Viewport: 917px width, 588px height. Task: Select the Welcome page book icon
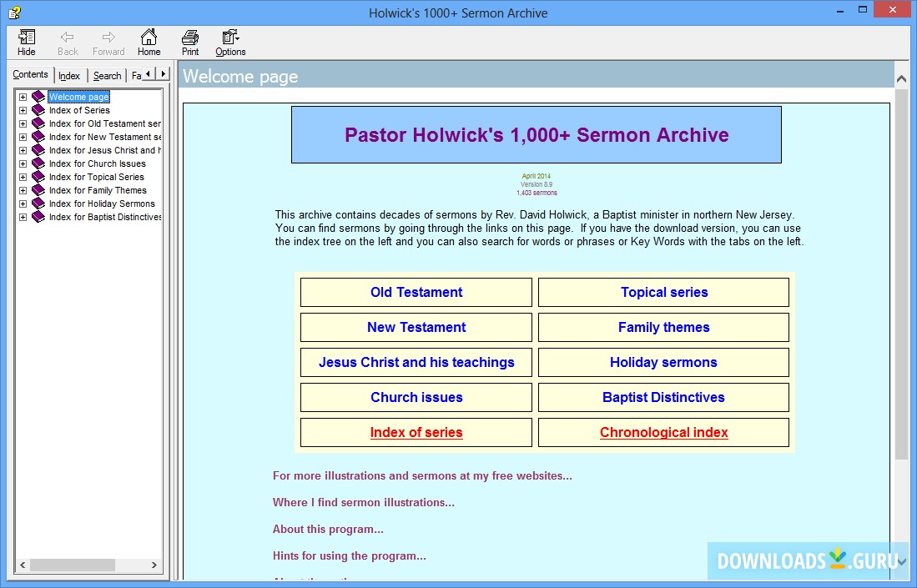[x=38, y=96]
